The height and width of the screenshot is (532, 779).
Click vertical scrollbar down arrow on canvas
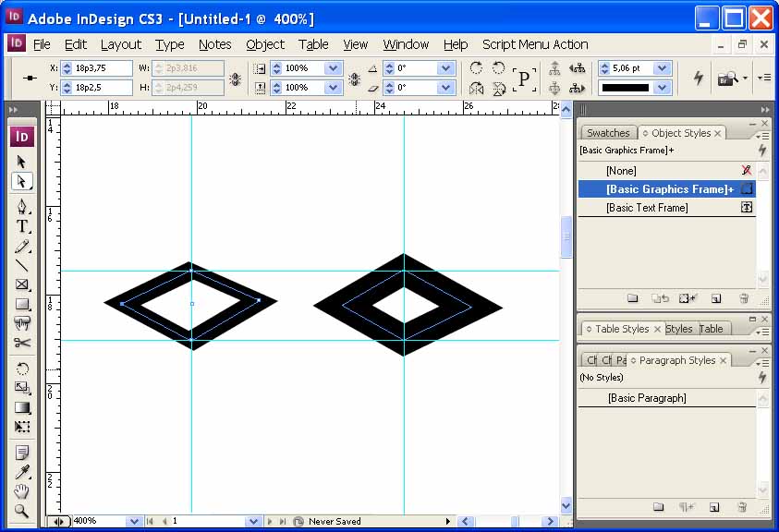tap(566, 505)
